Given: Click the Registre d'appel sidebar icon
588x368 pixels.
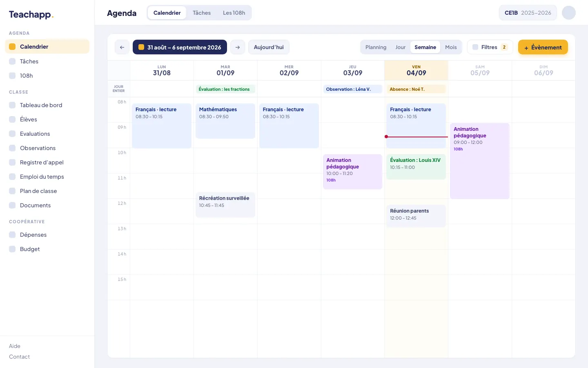Looking at the screenshot, I should point(12,162).
